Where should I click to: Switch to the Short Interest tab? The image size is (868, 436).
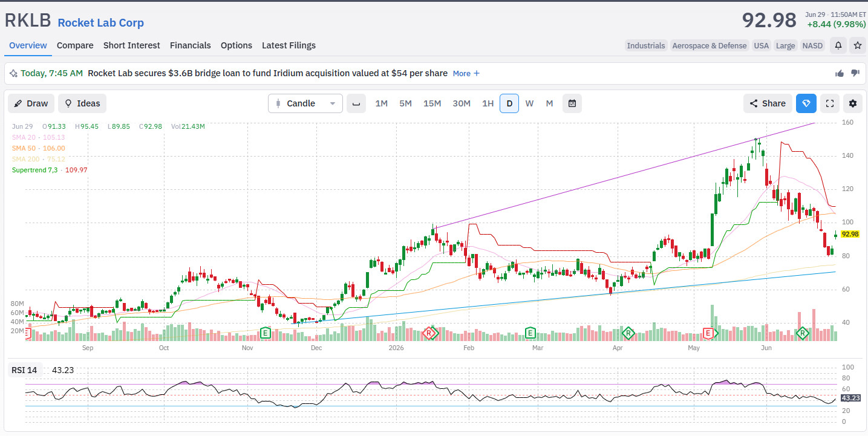[x=132, y=45]
